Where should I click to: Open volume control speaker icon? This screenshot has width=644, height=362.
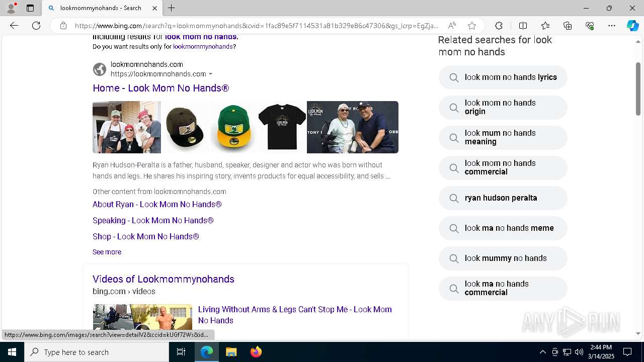click(x=579, y=352)
